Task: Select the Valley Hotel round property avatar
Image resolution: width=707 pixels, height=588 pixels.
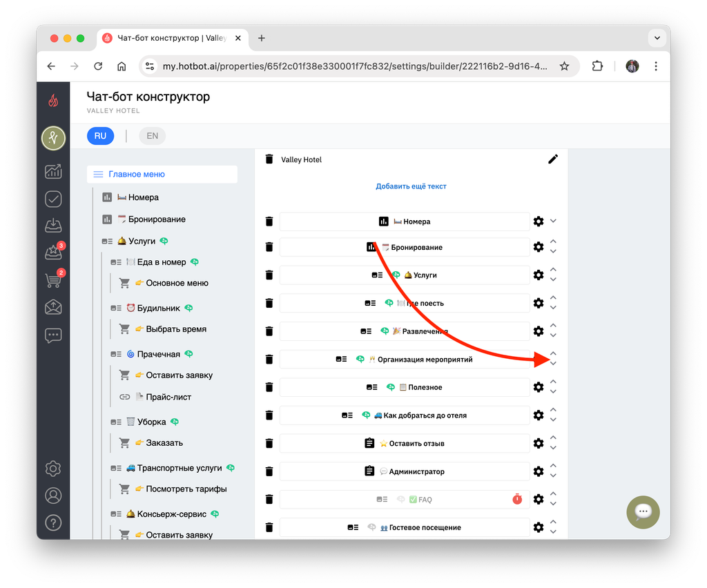Action: coord(53,138)
